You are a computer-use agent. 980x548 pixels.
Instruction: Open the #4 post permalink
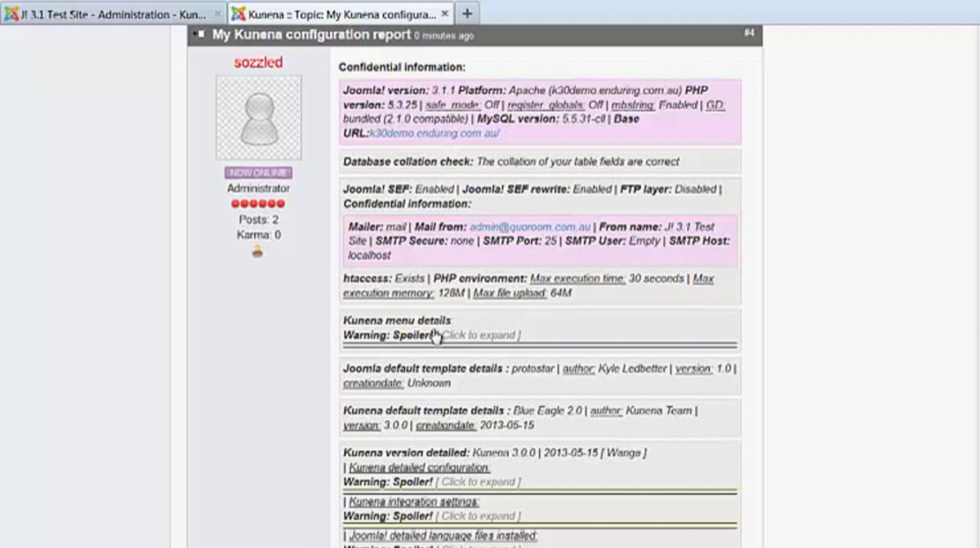click(x=749, y=33)
